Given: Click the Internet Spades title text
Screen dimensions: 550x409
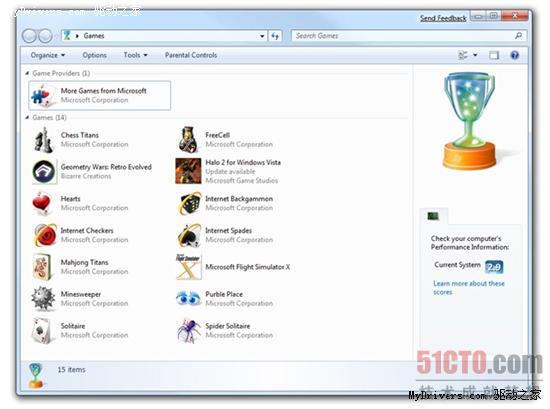Looking at the screenshot, I should pos(228,230).
